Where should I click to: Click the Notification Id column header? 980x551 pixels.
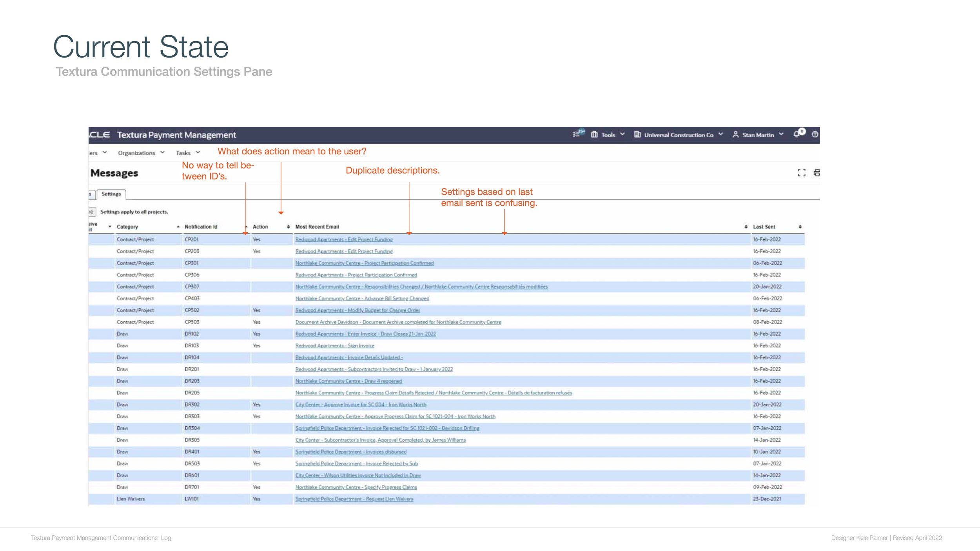coord(201,227)
